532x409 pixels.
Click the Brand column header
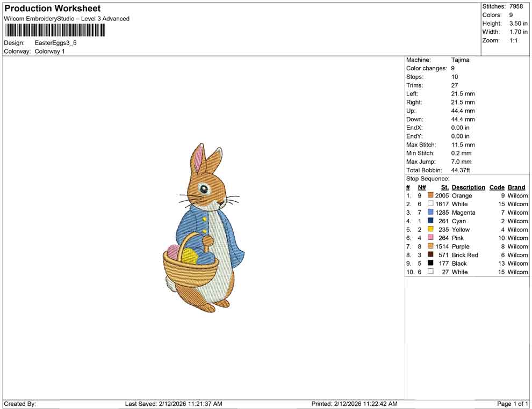click(x=516, y=187)
